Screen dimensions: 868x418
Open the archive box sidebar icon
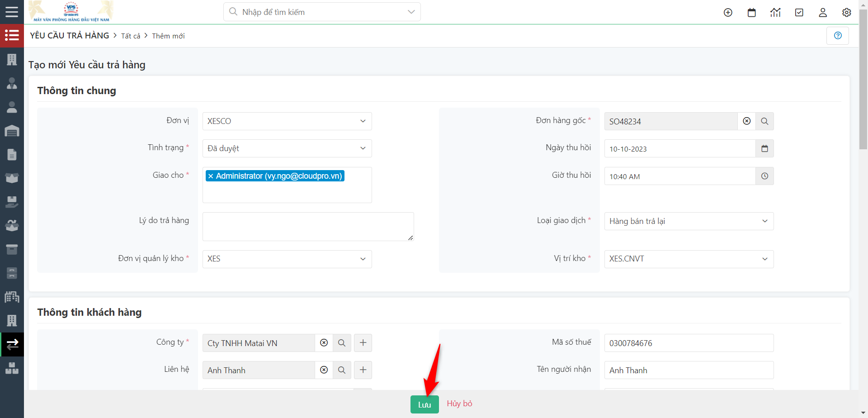coord(12,249)
